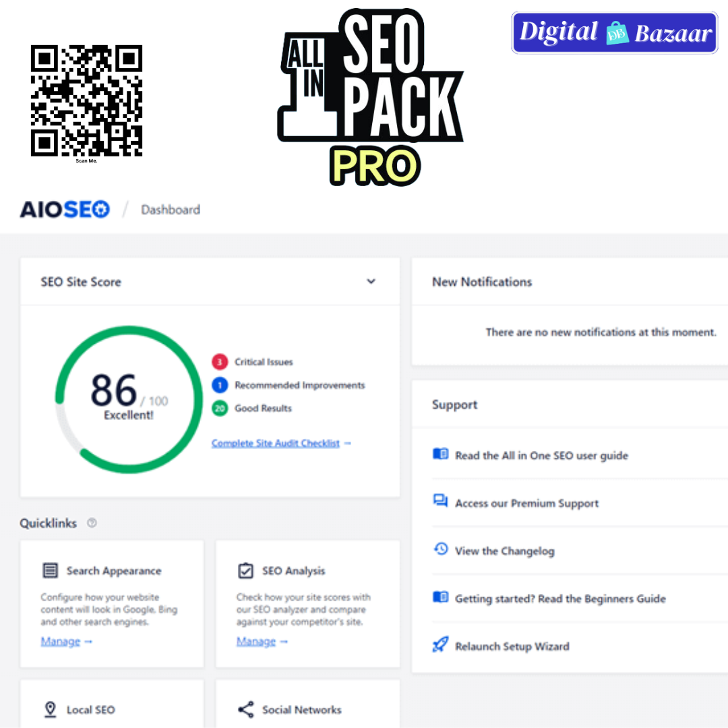Image resolution: width=728 pixels, height=728 pixels.
Task: Click the green Good Results badge
Action: [x=220, y=408]
